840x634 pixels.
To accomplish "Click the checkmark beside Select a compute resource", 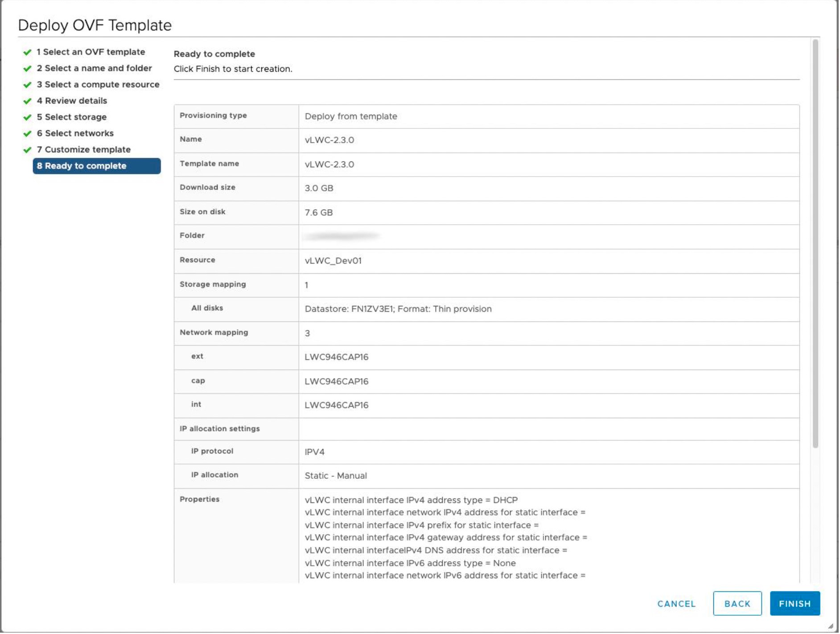I will click(x=26, y=84).
